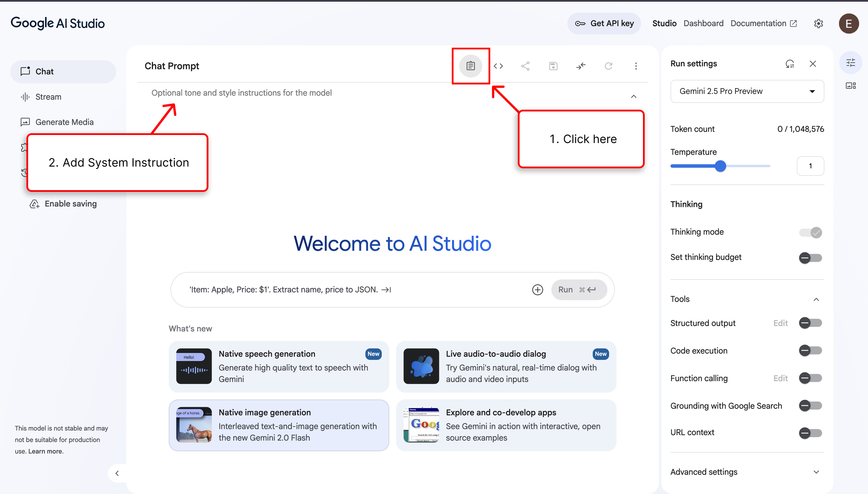Click the save prompt icon
This screenshot has width=868, height=494.
coord(553,66)
